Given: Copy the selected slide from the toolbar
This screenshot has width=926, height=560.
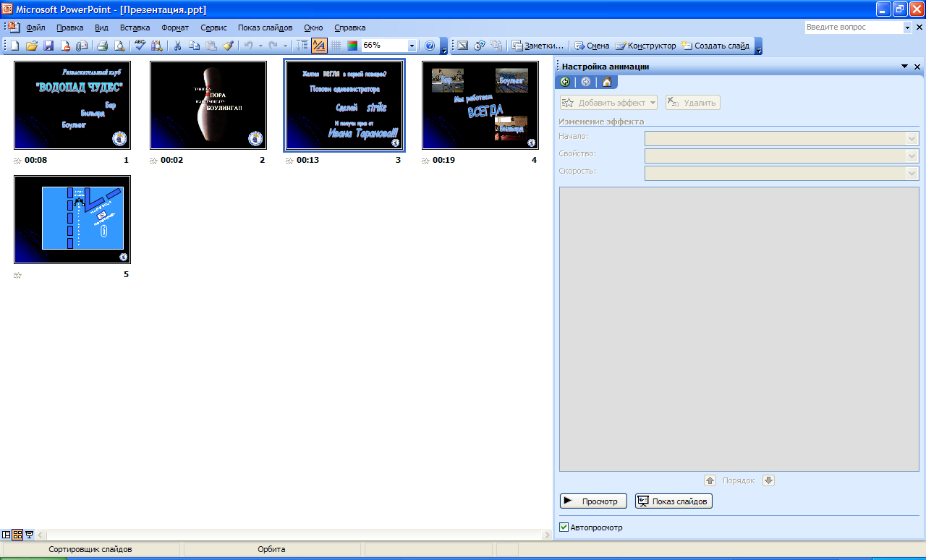Looking at the screenshot, I should [194, 46].
